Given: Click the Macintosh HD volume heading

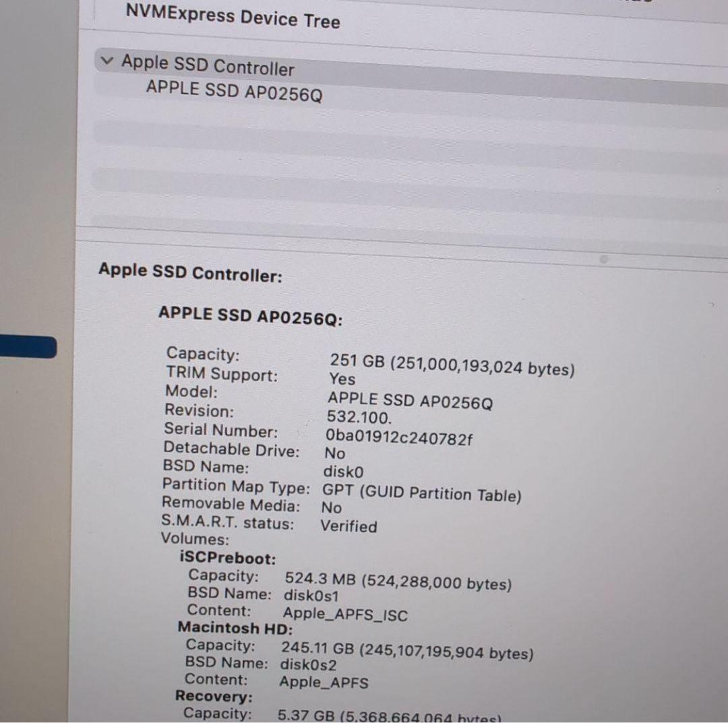Looking at the screenshot, I should [x=235, y=628].
